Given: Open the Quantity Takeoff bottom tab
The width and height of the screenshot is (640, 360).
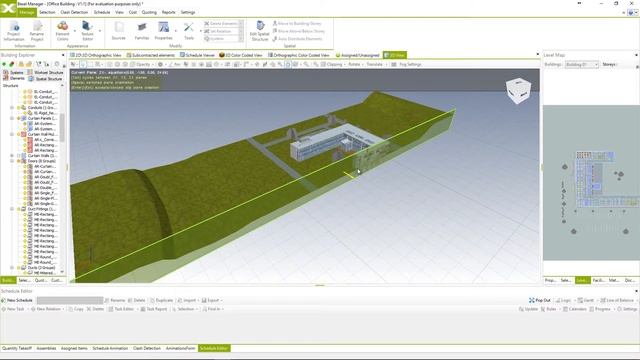Looking at the screenshot, I should pyautogui.click(x=17, y=348).
